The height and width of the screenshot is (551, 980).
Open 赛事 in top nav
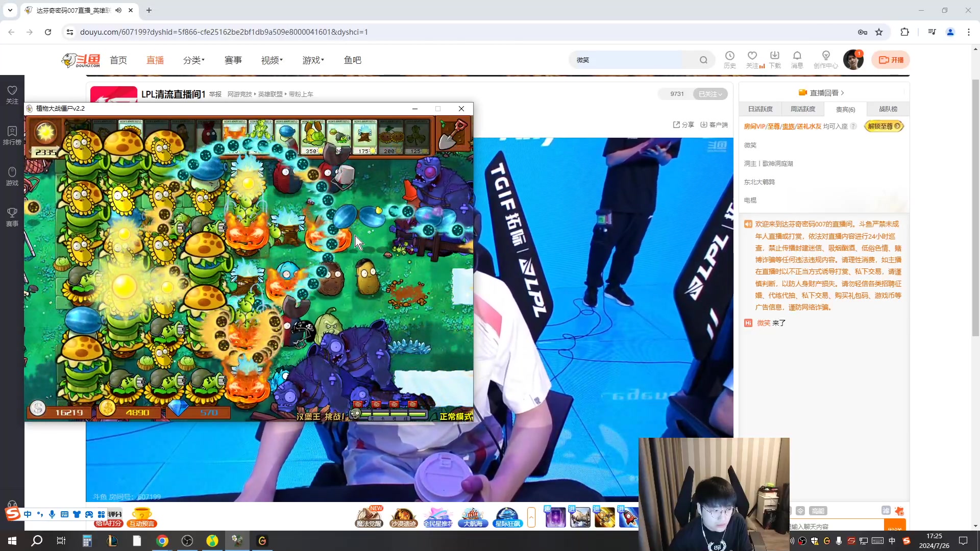point(233,60)
